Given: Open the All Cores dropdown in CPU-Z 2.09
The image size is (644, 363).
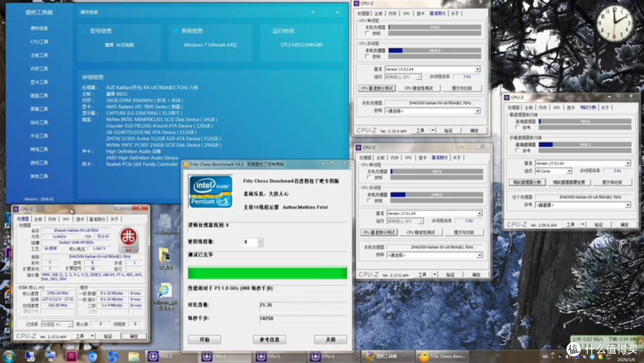Looking at the screenshot, I should [553, 171].
